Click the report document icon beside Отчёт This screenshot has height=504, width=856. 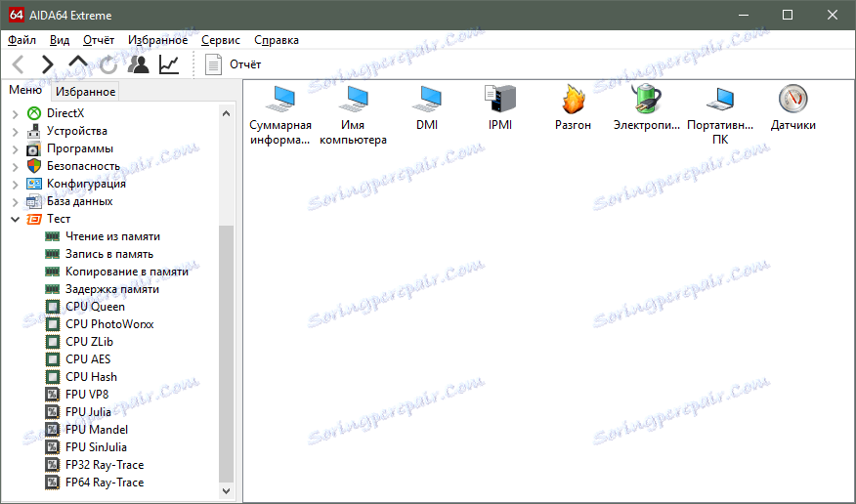point(213,64)
